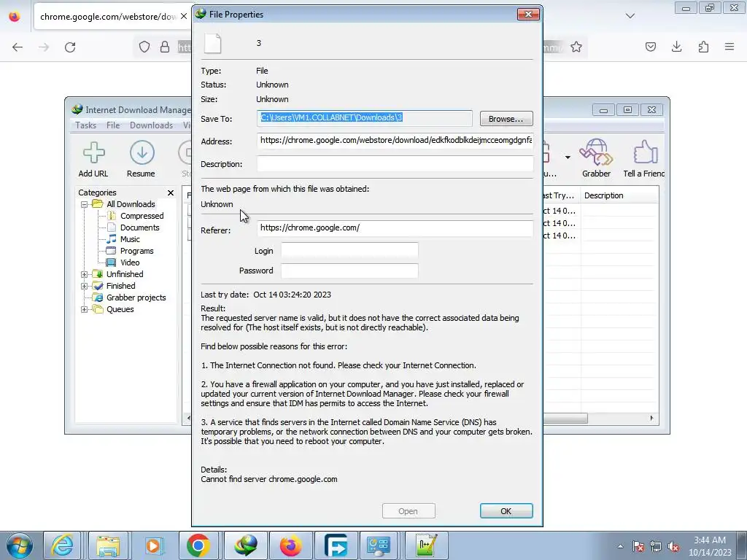Select the Documents category
This screenshot has width=747, height=560.
(x=139, y=227)
